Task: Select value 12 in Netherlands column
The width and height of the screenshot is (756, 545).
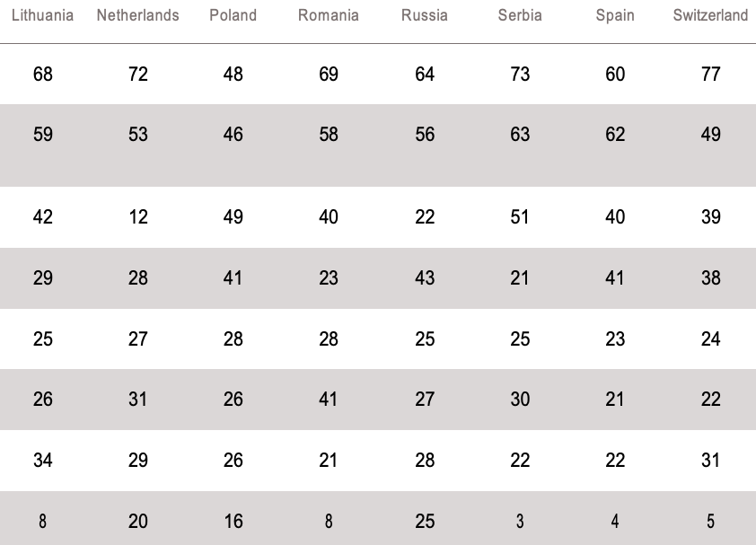Action: coord(137,217)
